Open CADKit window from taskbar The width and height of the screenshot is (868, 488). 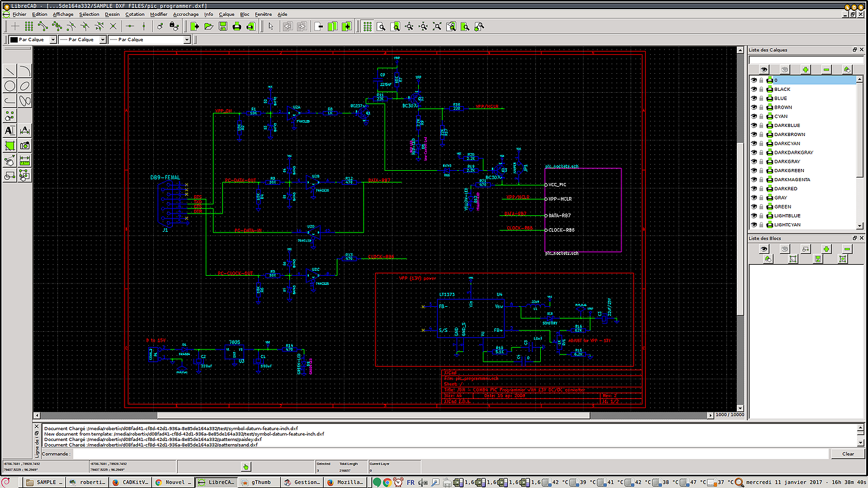tap(129, 482)
